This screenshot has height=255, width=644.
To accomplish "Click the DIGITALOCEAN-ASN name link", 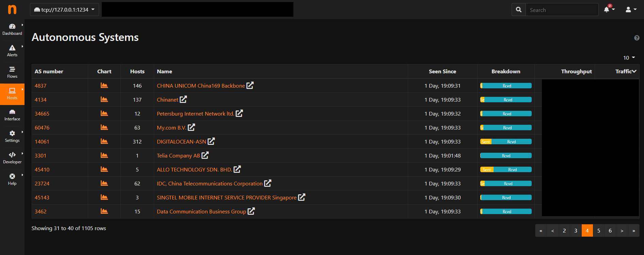I will pos(181,141).
